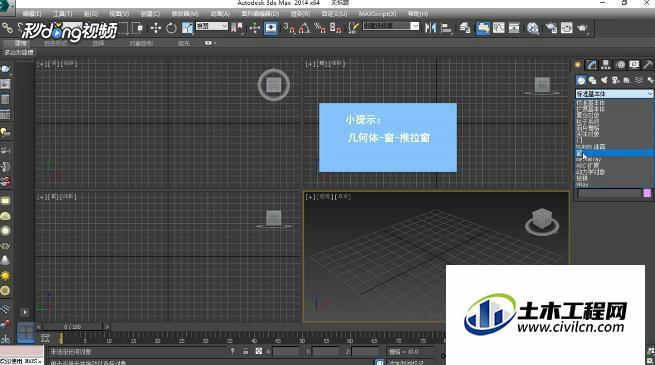655x365 pixels.
Task: Select the Rotate tool
Action: click(171, 28)
